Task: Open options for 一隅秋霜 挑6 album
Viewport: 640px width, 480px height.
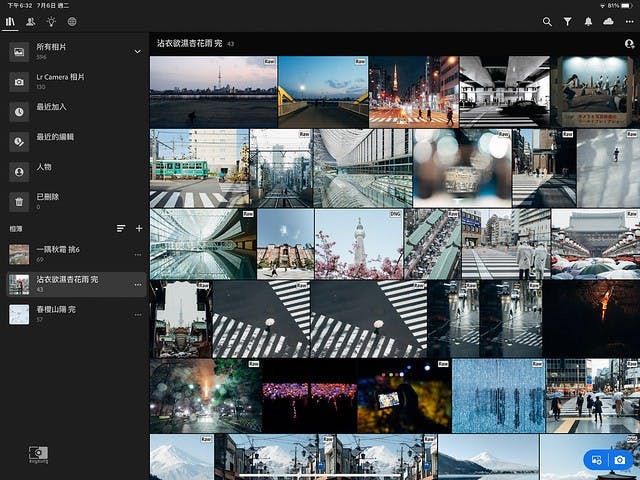Action: [138, 254]
